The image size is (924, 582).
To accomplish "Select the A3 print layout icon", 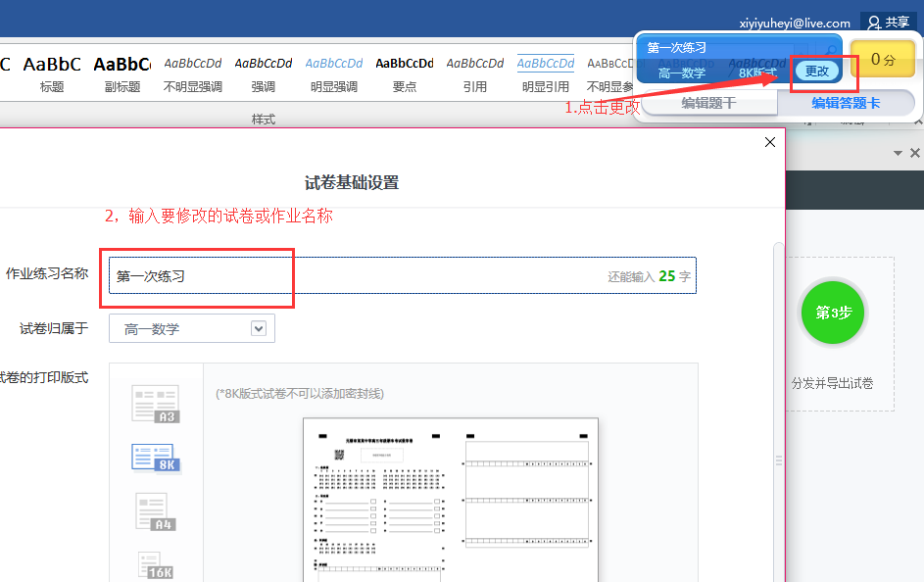I will click(x=155, y=404).
